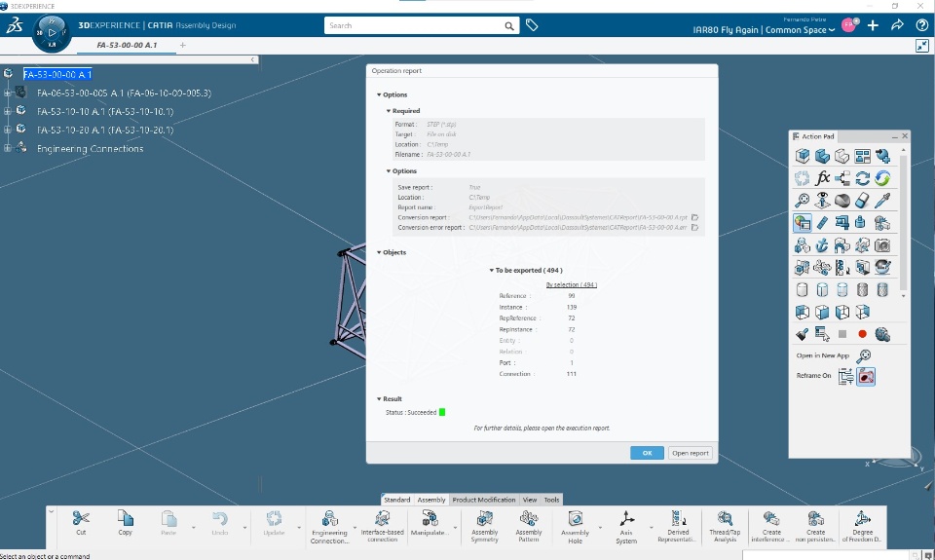The width and height of the screenshot is (935, 560).
Task: Launch the Manipulate command
Action: 430,523
